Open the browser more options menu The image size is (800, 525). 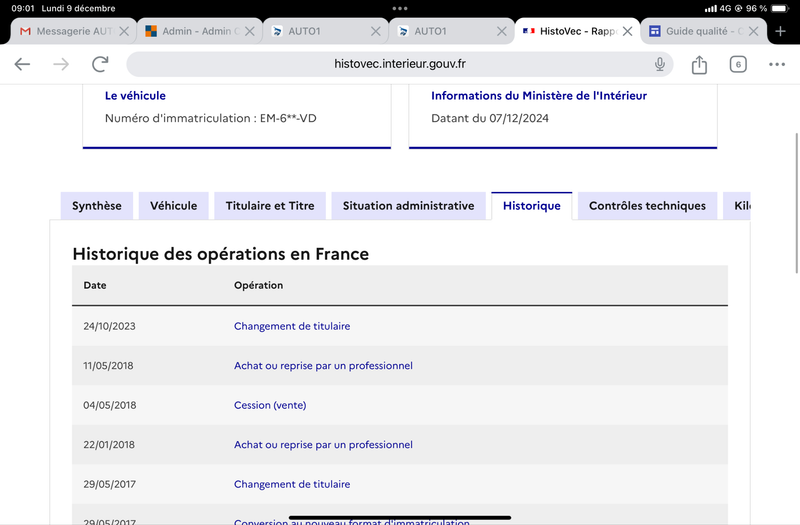click(777, 64)
